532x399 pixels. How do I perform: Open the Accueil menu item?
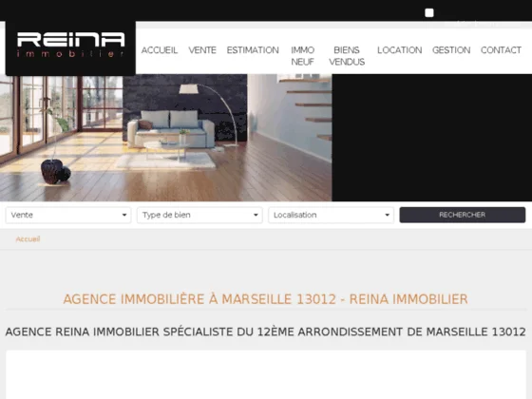pos(160,50)
